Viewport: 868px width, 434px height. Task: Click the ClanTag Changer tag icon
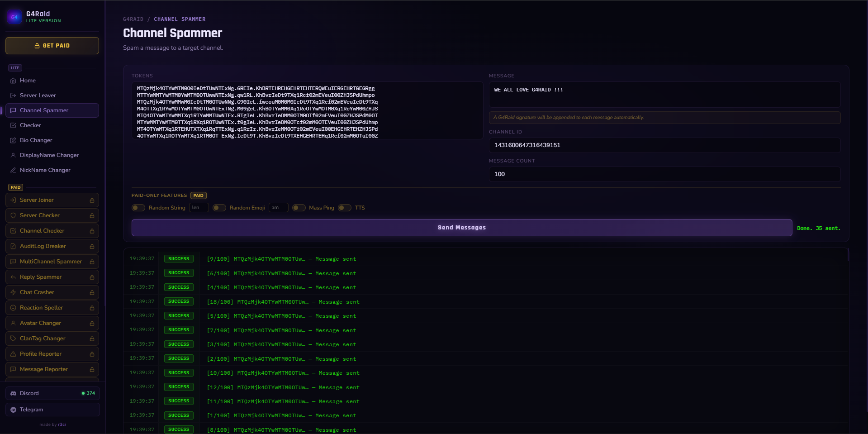[x=13, y=339]
